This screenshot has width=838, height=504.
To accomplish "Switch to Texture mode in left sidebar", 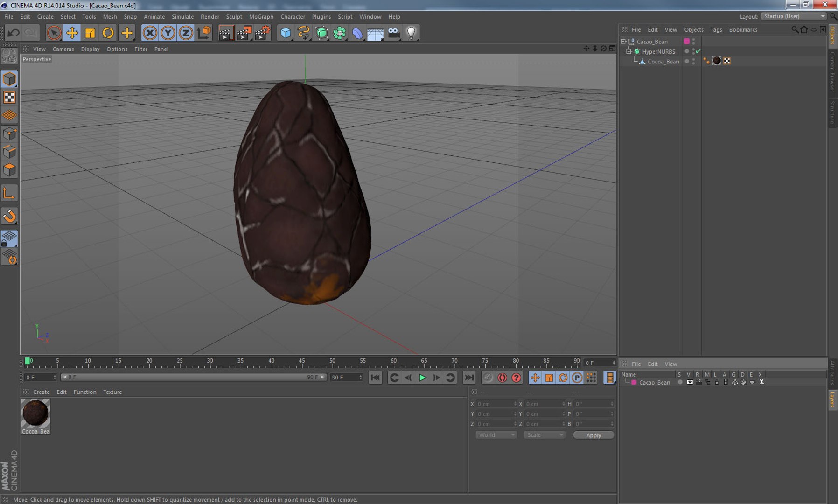I will click(x=9, y=97).
